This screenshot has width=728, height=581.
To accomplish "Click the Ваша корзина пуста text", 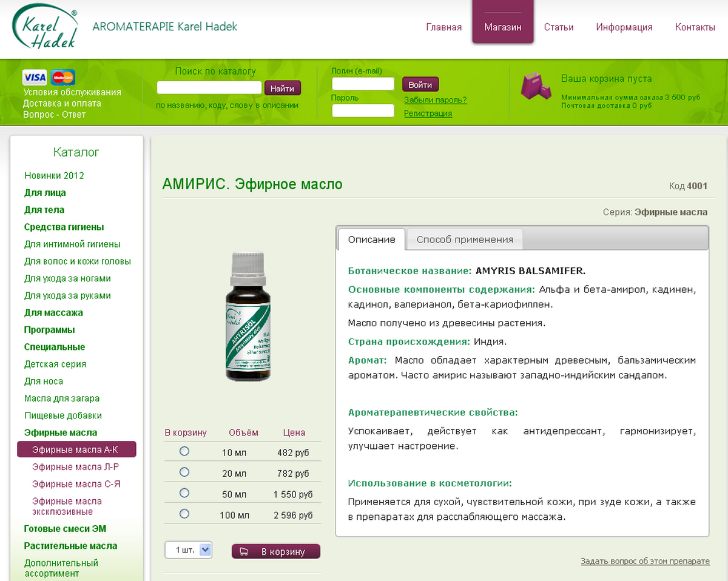I will coord(606,79).
